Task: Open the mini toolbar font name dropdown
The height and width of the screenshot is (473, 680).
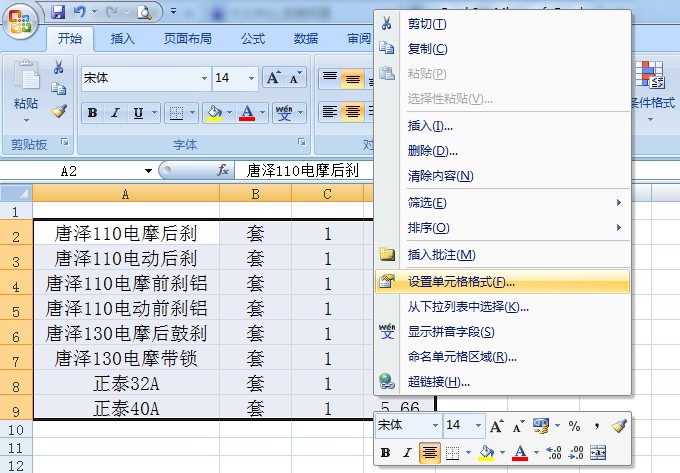Action: tap(435, 426)
